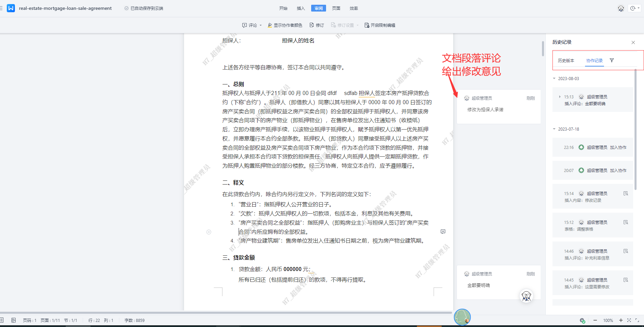Collapse the 2023-08-03 date group
Screen dimensions: 644x327
(x=555, y=78)
